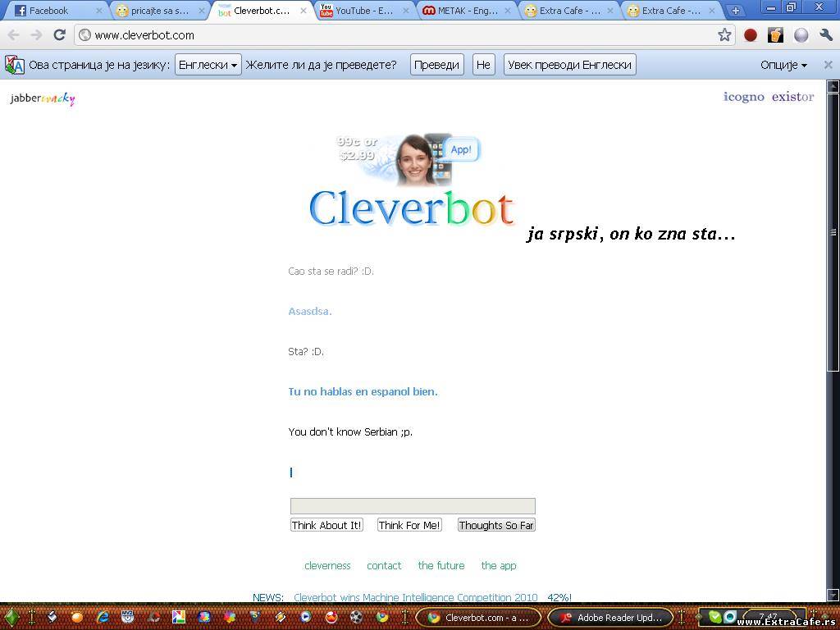Image resolution: width=840 pixels, height=630 pixels.
Task: Open the METAK tab
Action: pos(467,11)
